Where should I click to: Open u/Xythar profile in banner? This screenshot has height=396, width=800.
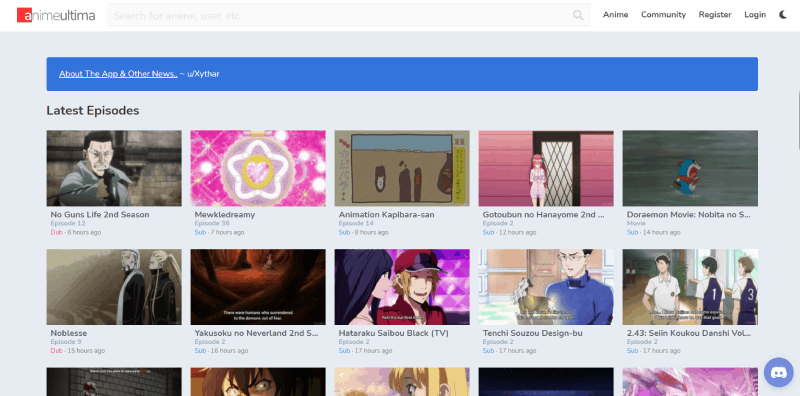point(204,74)
